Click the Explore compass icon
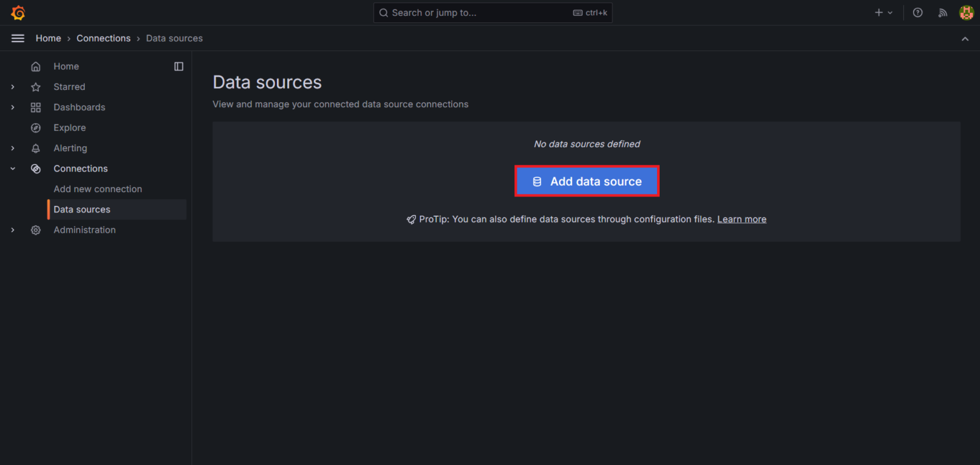980x465 pixels. pyautogui.click(x=36, y=128)
